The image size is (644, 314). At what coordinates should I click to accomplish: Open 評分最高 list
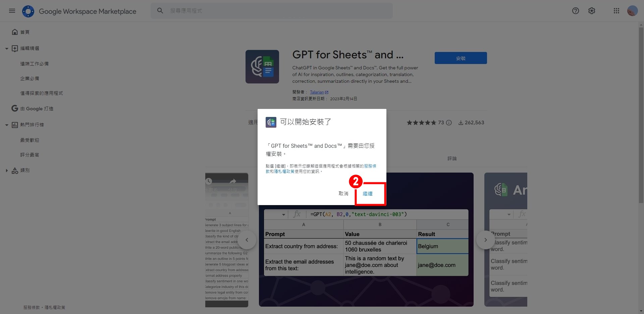(30, 155)
